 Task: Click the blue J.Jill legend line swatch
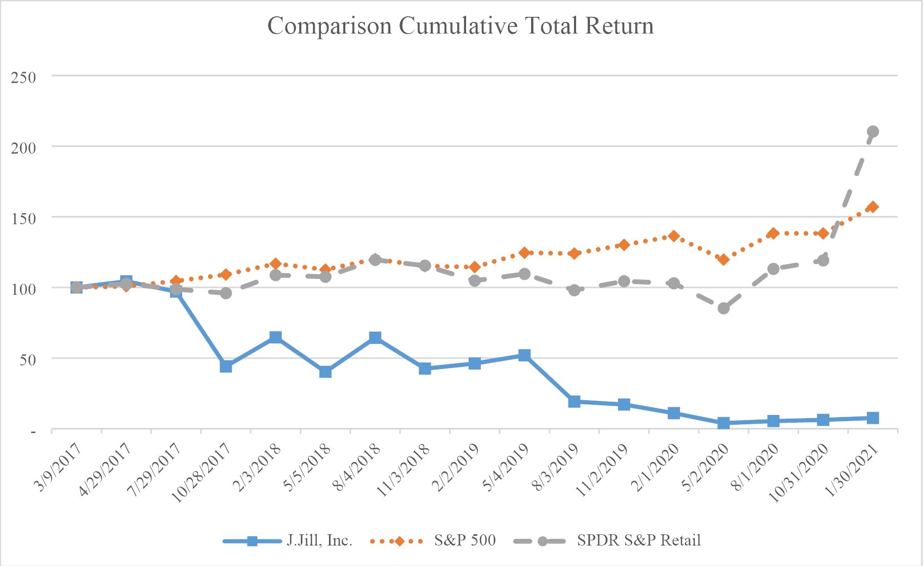point(252,541)
